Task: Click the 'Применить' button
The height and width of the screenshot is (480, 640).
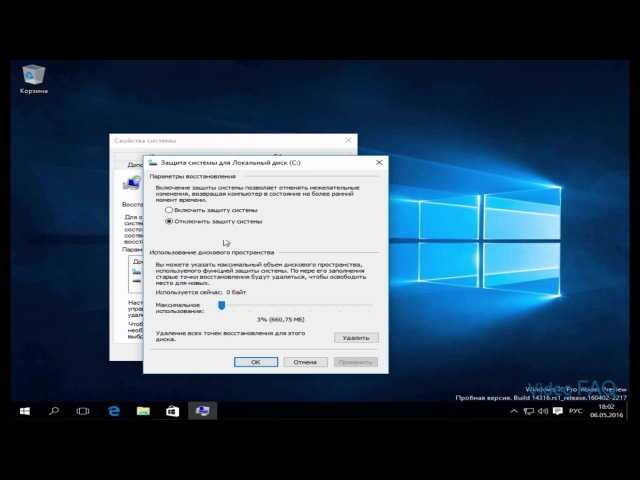Action: tap(356, 362)
